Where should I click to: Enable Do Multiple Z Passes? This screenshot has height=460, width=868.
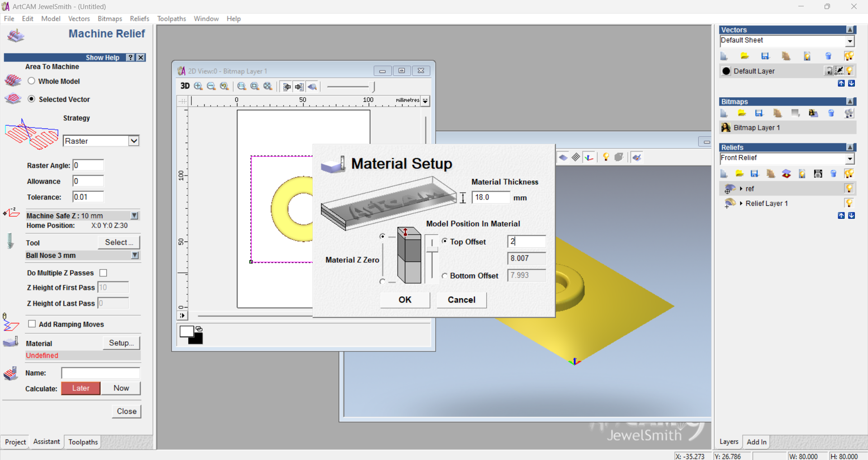(x=103, y=273)
